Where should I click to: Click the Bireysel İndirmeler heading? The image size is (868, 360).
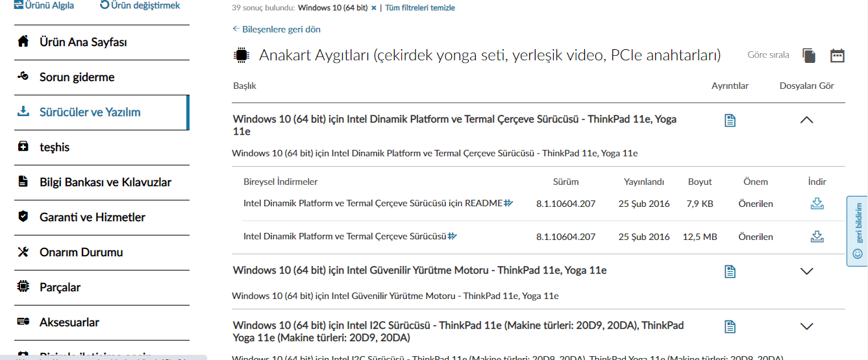pyautogui.click(x=280, y=182)
